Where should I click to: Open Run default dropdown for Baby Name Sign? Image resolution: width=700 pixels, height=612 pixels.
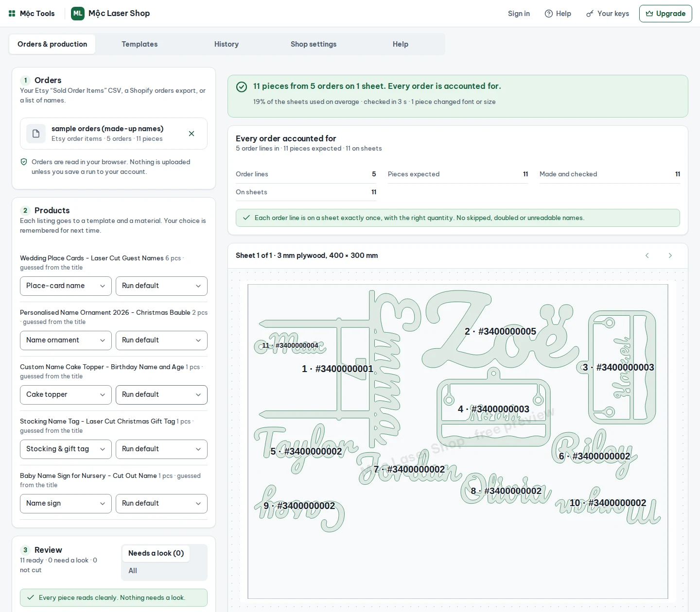161,504
